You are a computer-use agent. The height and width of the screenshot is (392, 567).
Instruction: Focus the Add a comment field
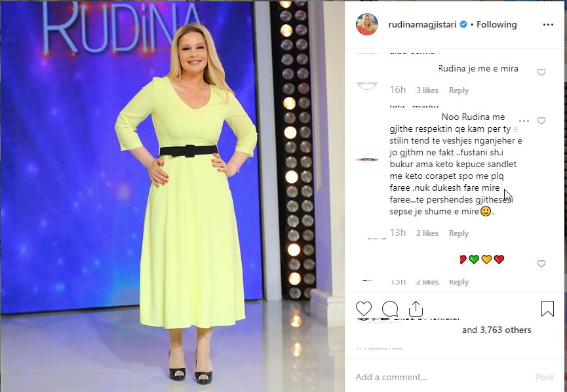(x=441, y=377)
